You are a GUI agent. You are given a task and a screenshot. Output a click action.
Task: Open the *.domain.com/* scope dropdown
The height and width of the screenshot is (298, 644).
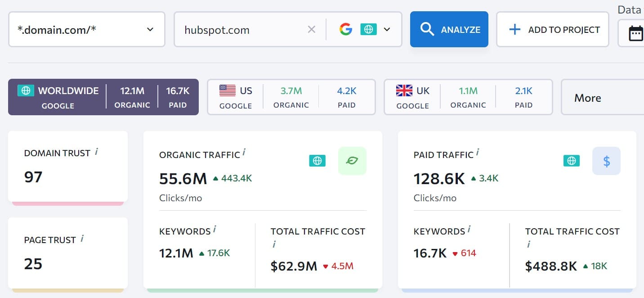(x=87, y=30)
